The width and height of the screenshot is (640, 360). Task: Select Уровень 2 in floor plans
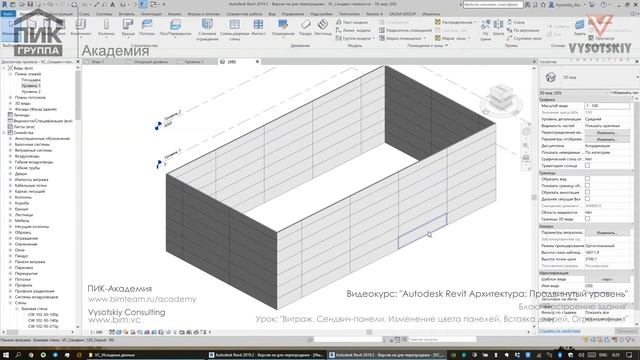[31, 92]
